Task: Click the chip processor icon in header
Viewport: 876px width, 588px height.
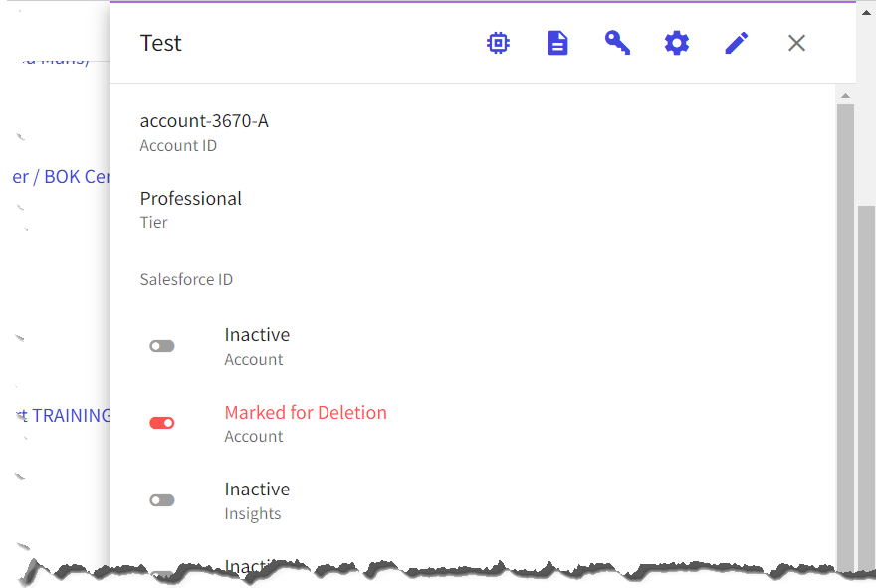Action: [498, 43]
